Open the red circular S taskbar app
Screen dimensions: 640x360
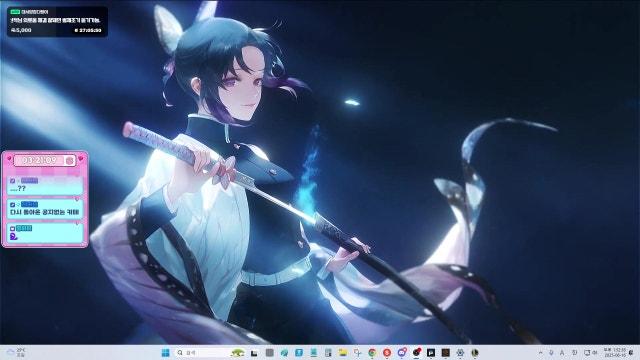pos(387,353)
